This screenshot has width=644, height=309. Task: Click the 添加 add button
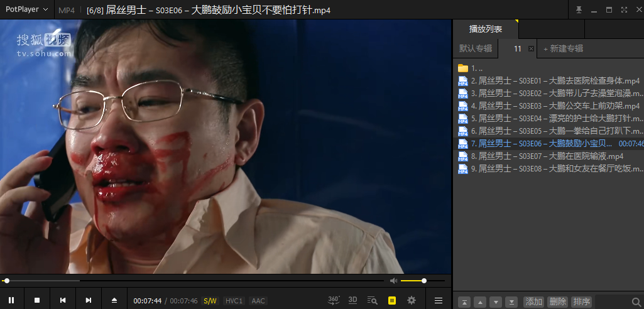click(x=534, y=302)
